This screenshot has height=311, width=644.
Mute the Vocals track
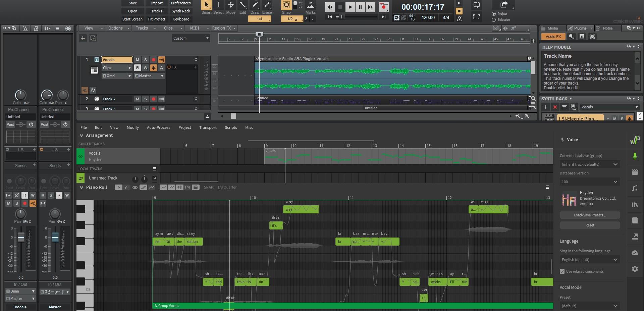click(137, 60)
